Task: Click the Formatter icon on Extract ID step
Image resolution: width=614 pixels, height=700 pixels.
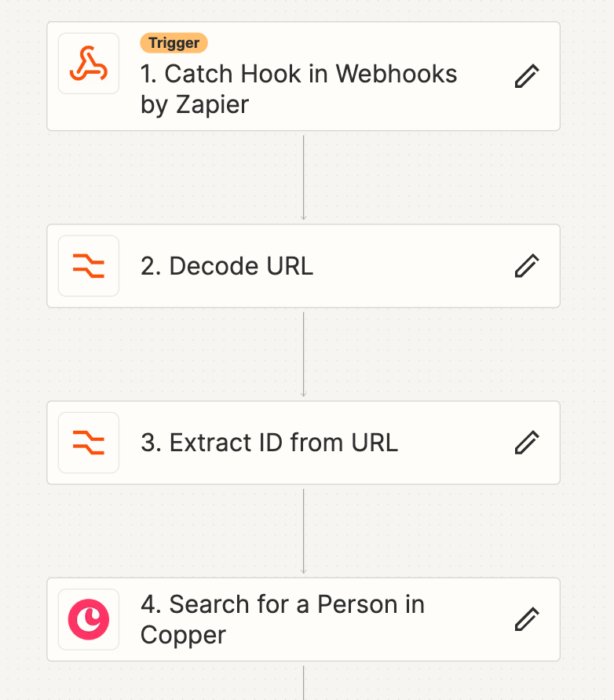Action: coord(89,443)
